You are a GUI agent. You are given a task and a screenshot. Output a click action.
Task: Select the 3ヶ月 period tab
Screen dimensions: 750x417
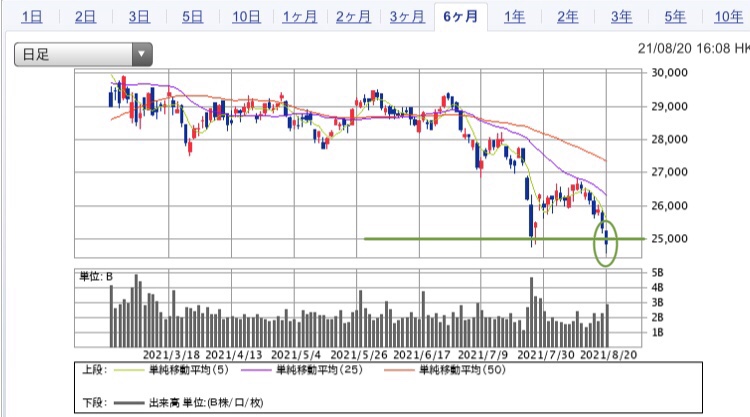407,16
